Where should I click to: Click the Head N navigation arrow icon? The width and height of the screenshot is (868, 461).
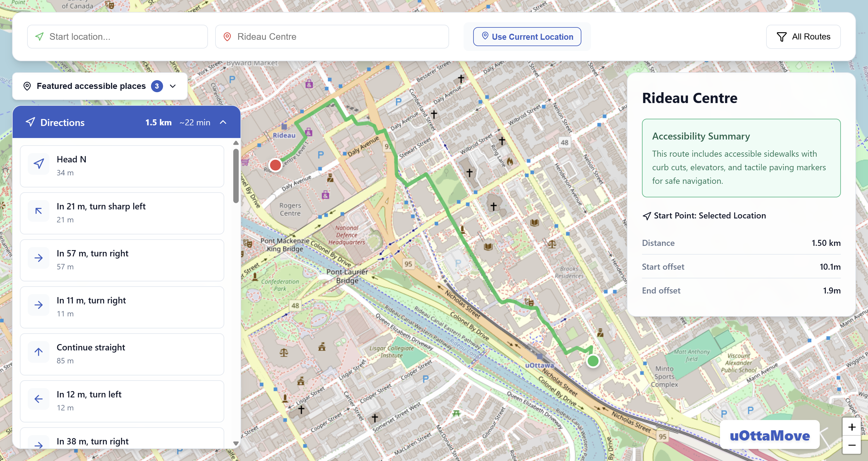coord(39,164)
